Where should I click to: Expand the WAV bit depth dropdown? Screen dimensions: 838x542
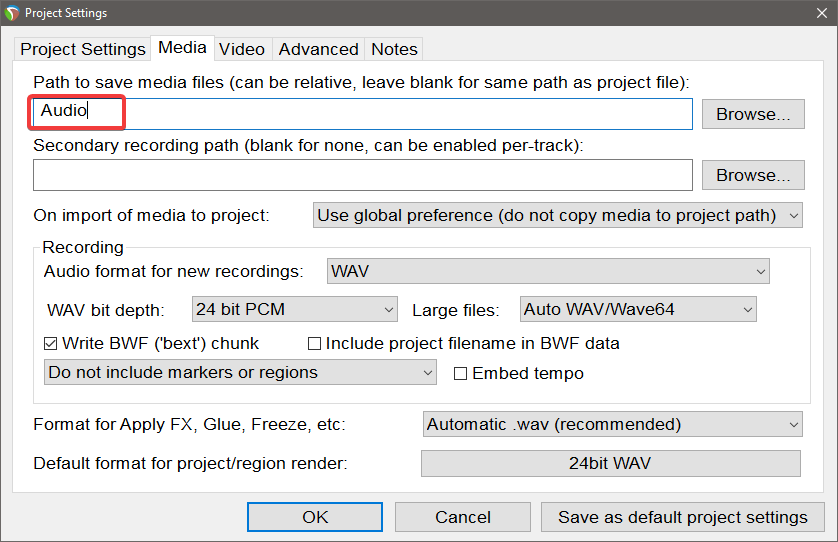tap(295, 310)
